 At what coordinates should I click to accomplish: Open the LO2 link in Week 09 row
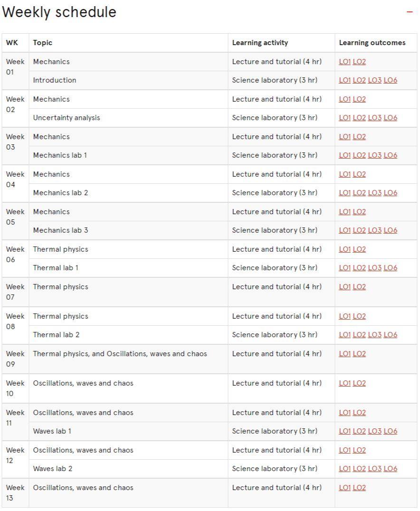[x=359, y=354]
